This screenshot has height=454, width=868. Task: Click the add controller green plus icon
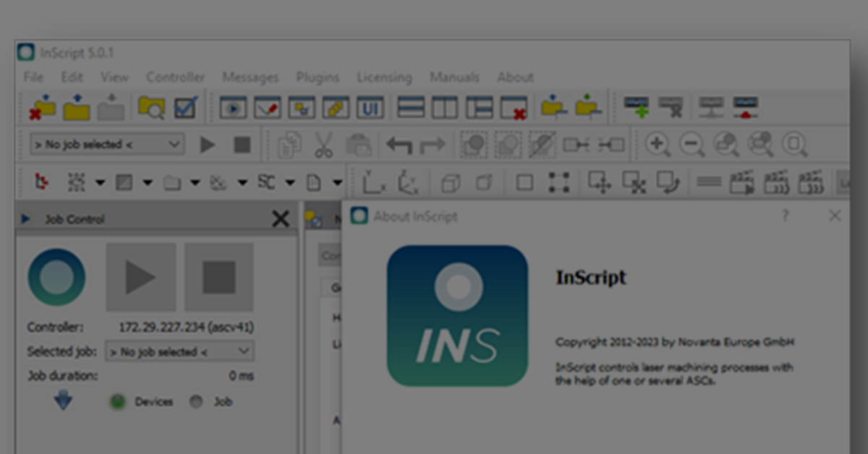637,108
